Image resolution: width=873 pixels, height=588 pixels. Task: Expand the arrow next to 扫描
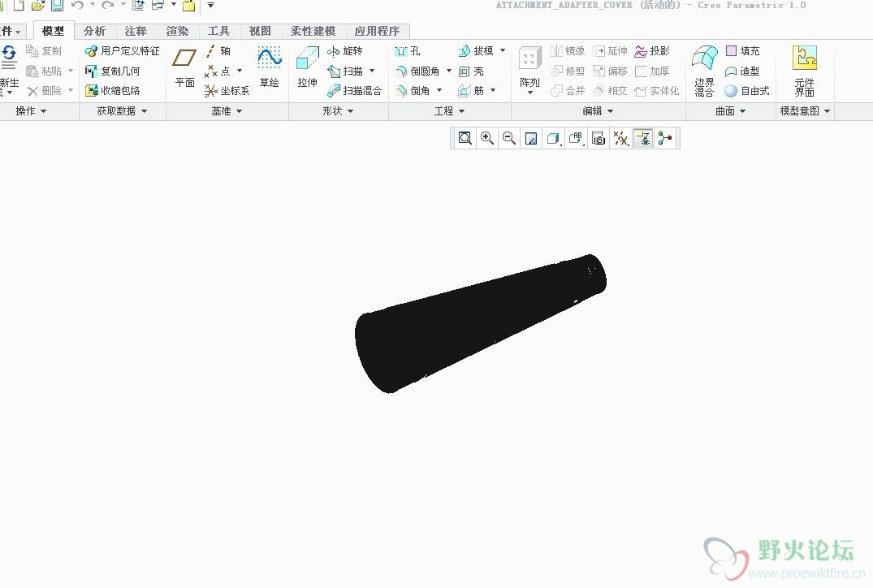pyautogui.click(x=372, y=71)
